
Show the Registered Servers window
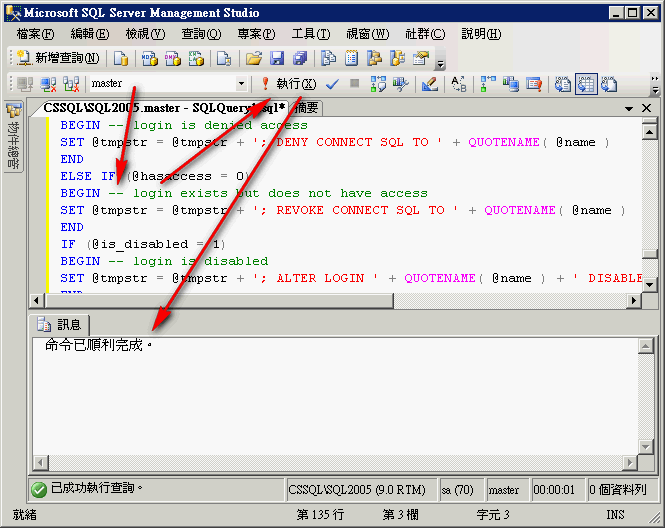[x=328, y=58]
